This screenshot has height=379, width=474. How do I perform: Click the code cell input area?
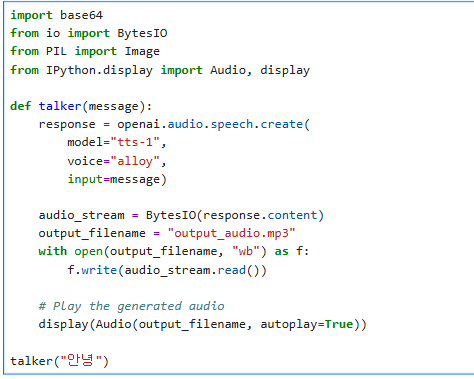pos(239,188)
